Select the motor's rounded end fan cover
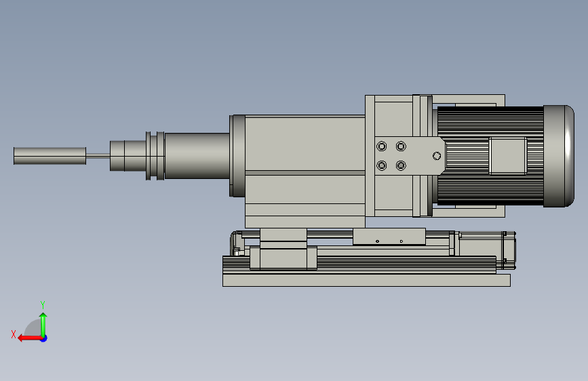The image size is (588, 381). coord(558,156)
